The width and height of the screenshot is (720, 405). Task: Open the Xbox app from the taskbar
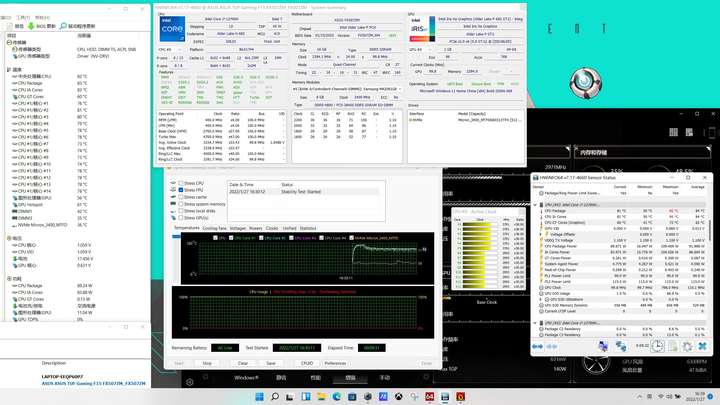(399, 397)
